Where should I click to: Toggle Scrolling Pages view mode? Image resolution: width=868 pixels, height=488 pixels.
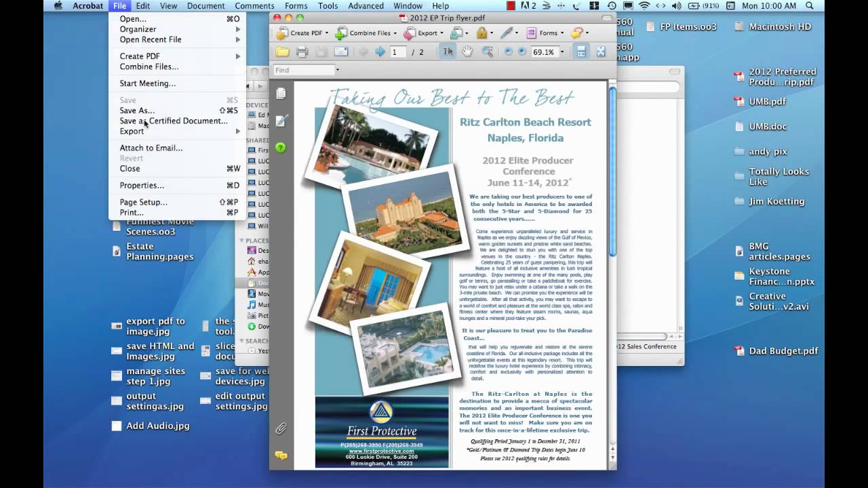[x=581, y=52]
